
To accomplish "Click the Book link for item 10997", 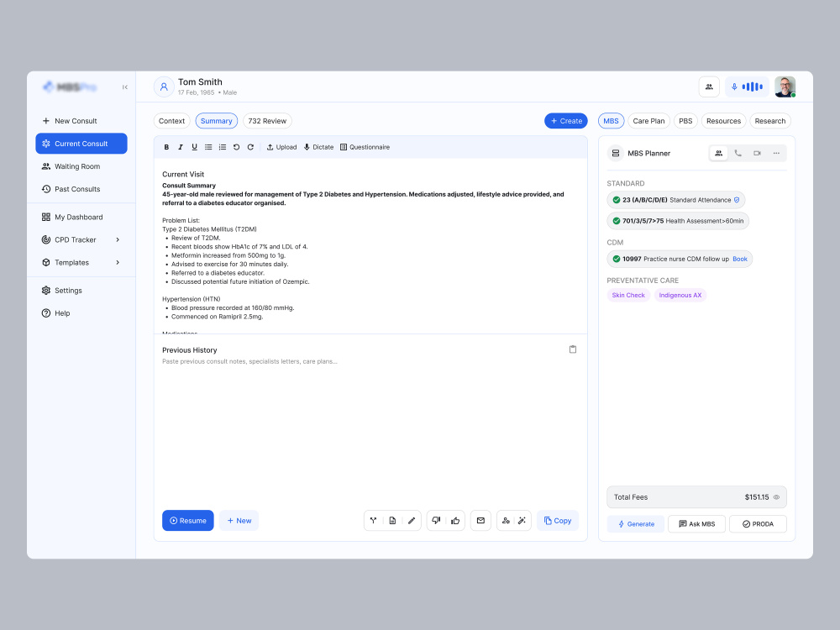I will 740,259.
